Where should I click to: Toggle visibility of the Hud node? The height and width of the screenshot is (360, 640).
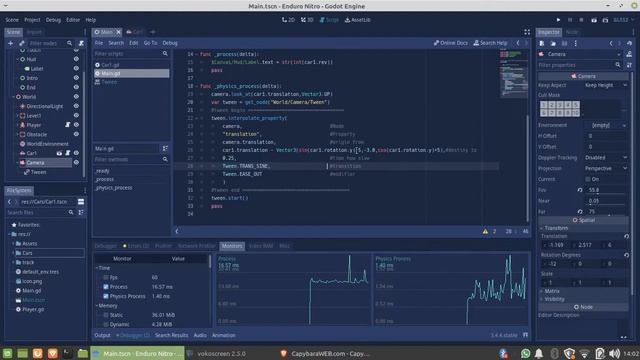(76, 59)
